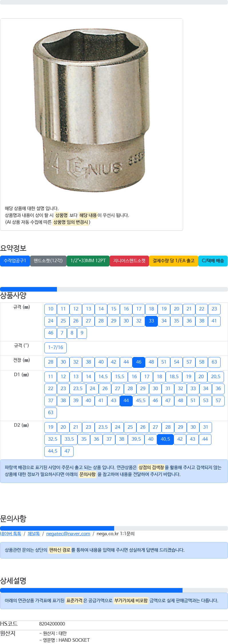Click the red 지니어스핸드소켓 tag

coord(129,261)
